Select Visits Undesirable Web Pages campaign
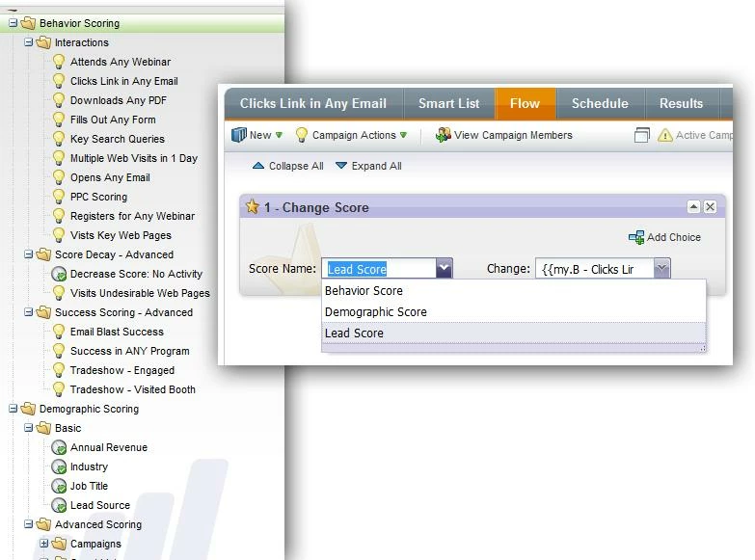Image resolution: width=755 pixels, height=560 pixels. [140, 293]
